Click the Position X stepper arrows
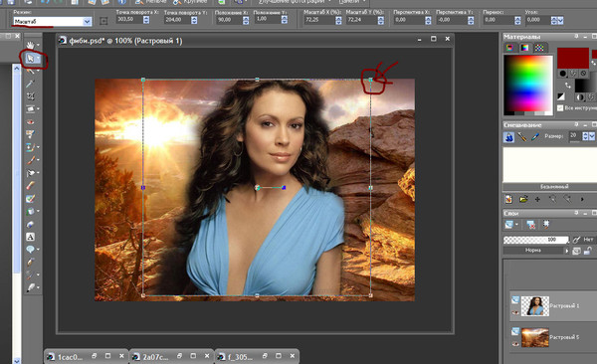The image size is (597, 364). coord(246,20)
